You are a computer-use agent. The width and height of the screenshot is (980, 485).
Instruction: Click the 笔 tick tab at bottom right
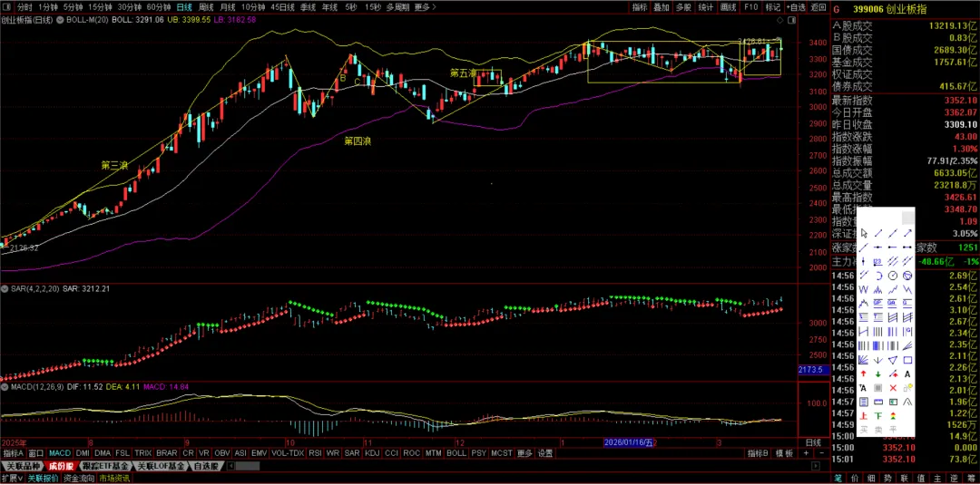[x=838, y=479]
